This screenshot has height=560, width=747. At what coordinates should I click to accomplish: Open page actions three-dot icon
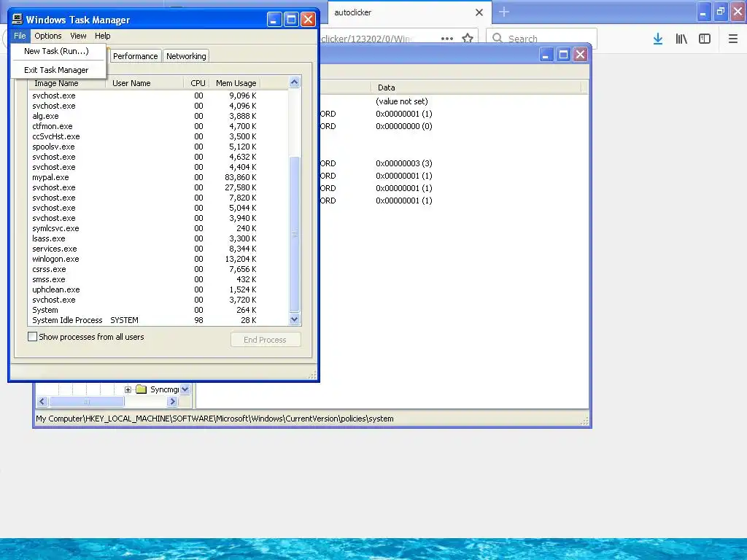tap(447, 39)
